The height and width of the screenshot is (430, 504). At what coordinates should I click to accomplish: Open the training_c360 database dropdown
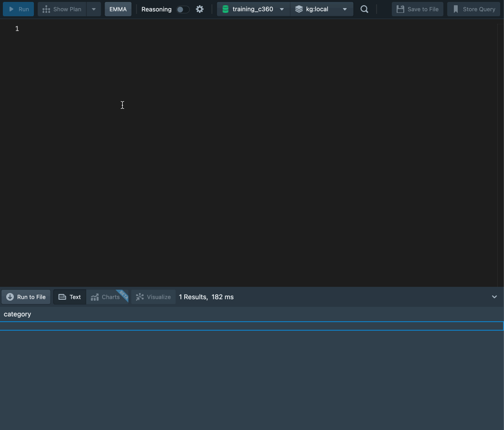pos(282,9)
